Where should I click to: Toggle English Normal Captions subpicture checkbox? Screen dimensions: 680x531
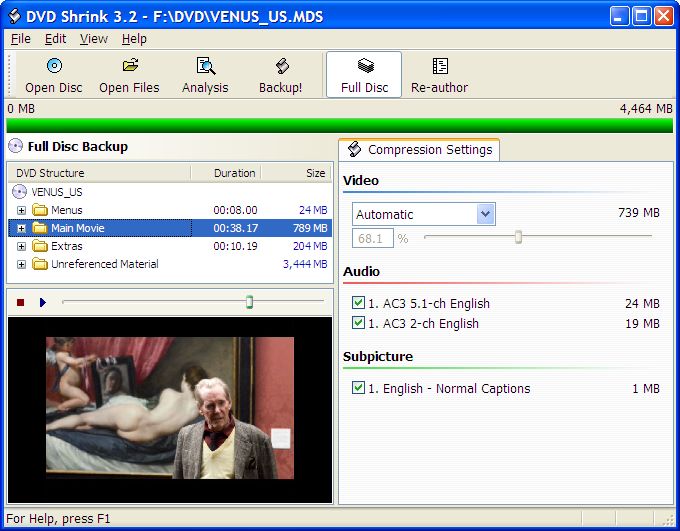click(358, 387)
